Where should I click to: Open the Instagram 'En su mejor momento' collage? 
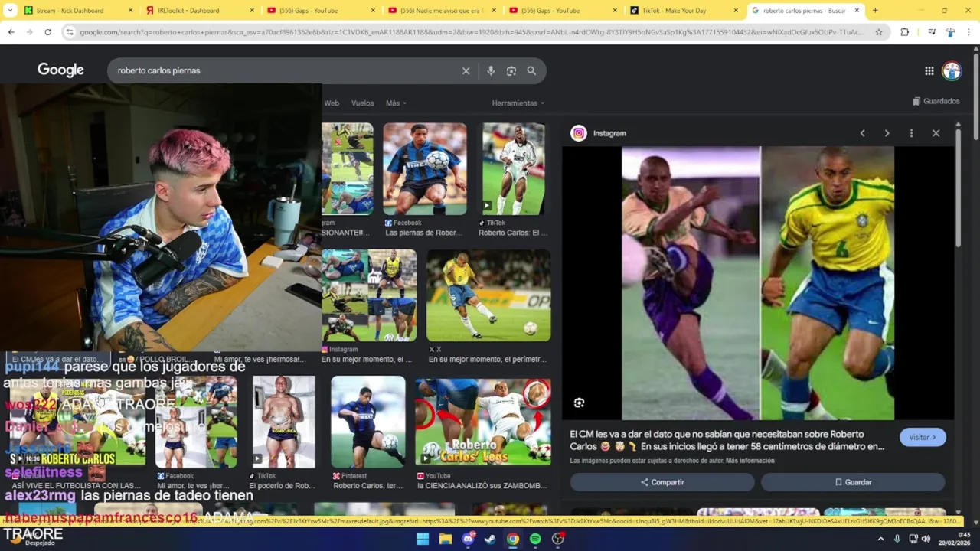click(369, 295)
